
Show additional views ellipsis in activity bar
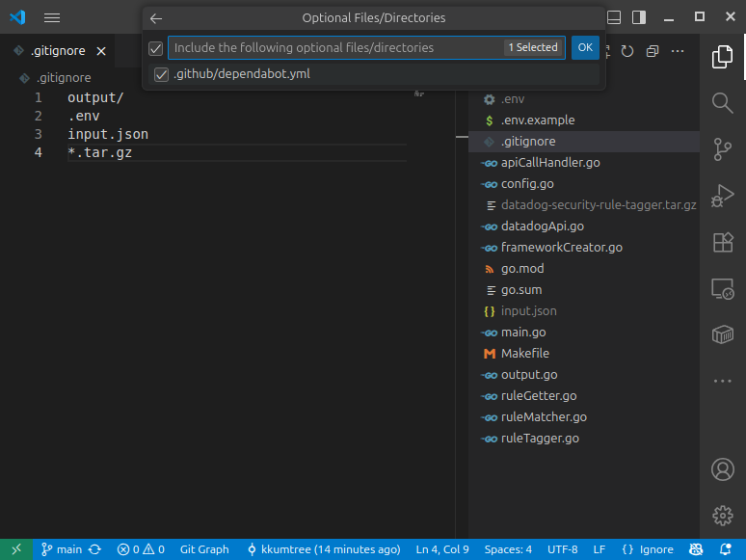722,381
